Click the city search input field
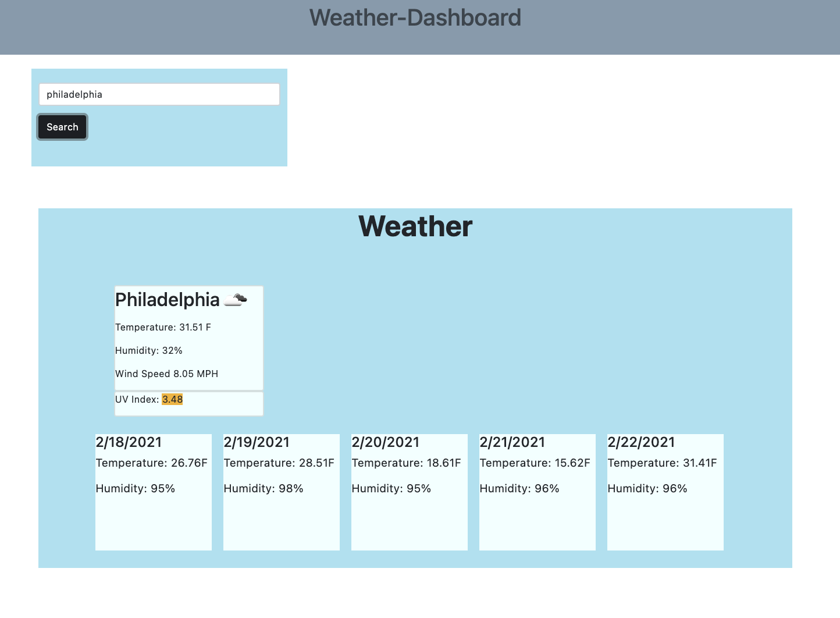The width and height of the screenshot is (840, 618). pos(159,94)
